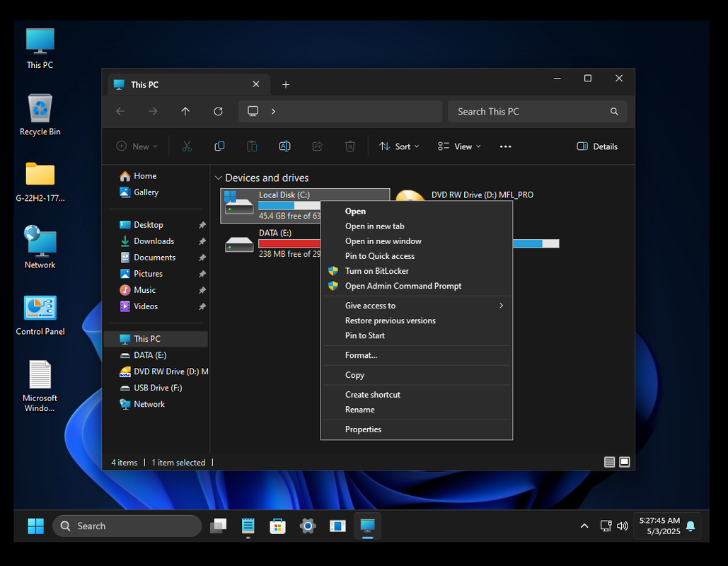728x566 pixels.
Task: Choose Rename in context menu
Action: tap(417, 410)
